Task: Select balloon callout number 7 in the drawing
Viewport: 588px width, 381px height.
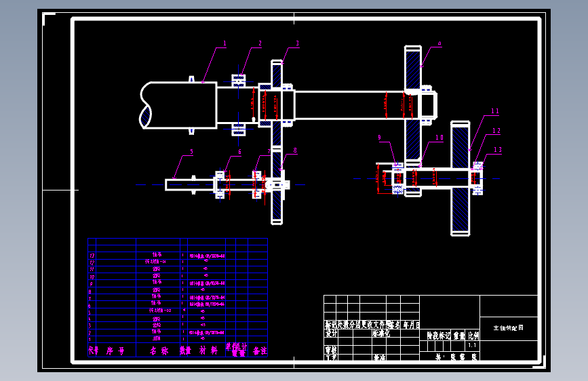Action: click(269, 152)
